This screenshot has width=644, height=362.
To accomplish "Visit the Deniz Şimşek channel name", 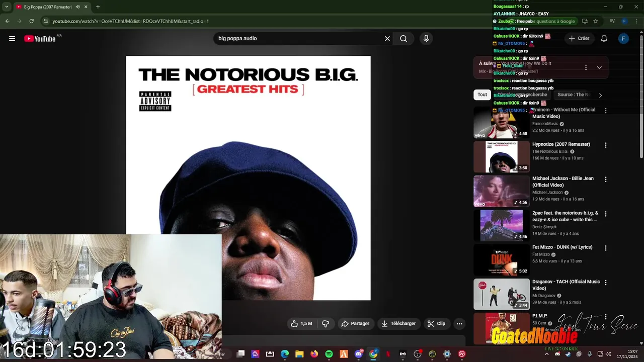I will pyautogui.click(x=544, y=227).
